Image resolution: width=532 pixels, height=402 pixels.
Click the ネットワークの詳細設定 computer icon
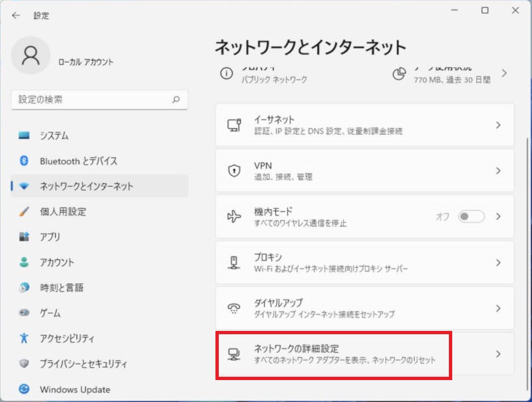[x=234, y=354]
